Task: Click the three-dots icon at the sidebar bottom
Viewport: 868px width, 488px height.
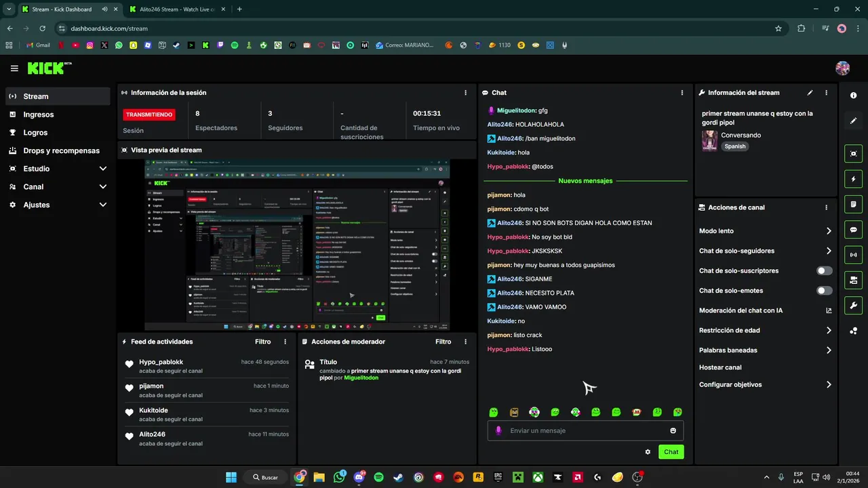Action: [854, 331]
